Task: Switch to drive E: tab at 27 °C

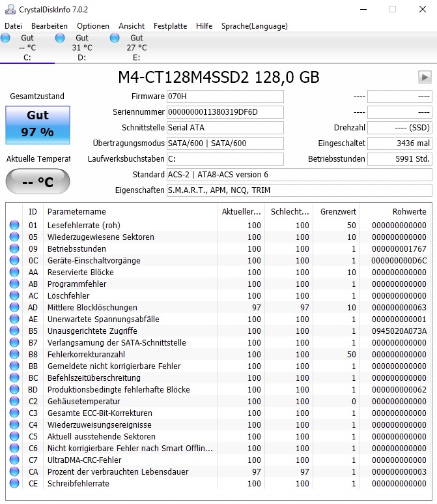Action: tap(137, 48)
